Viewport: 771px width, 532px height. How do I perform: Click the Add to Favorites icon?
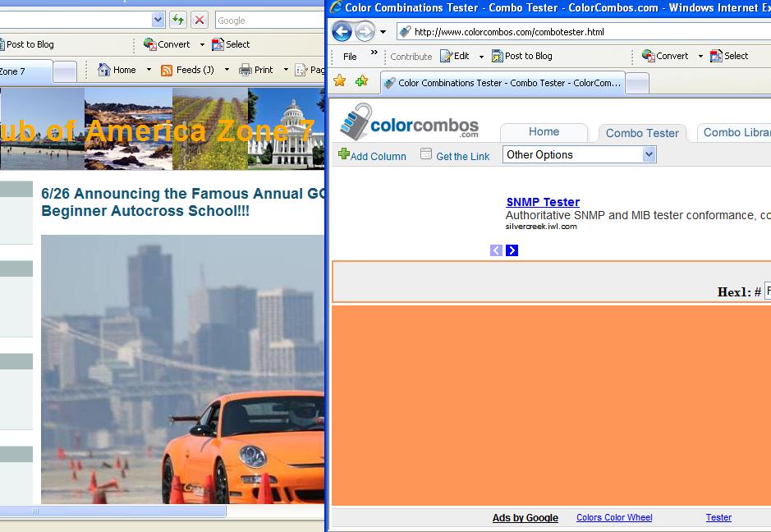coord(361,81)
